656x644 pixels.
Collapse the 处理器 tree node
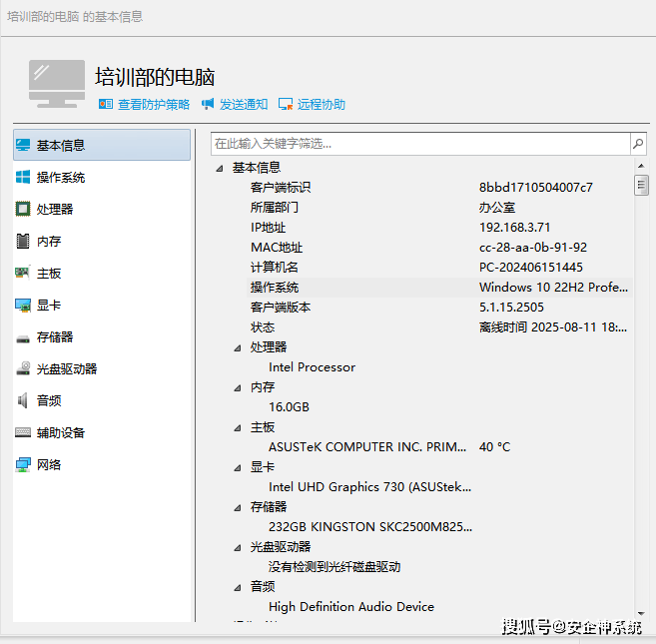tap(238, 347)
